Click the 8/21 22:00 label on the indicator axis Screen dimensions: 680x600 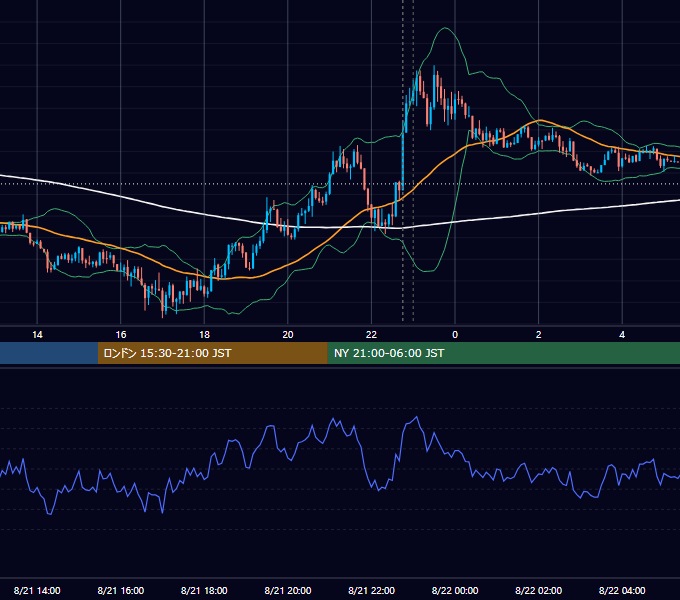[372, 590]
